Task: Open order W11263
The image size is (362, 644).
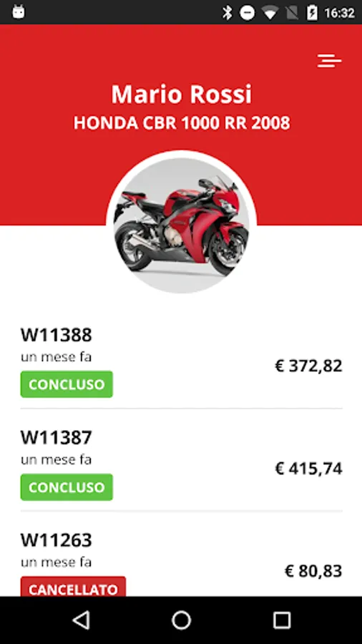Action: coord(181,562)
